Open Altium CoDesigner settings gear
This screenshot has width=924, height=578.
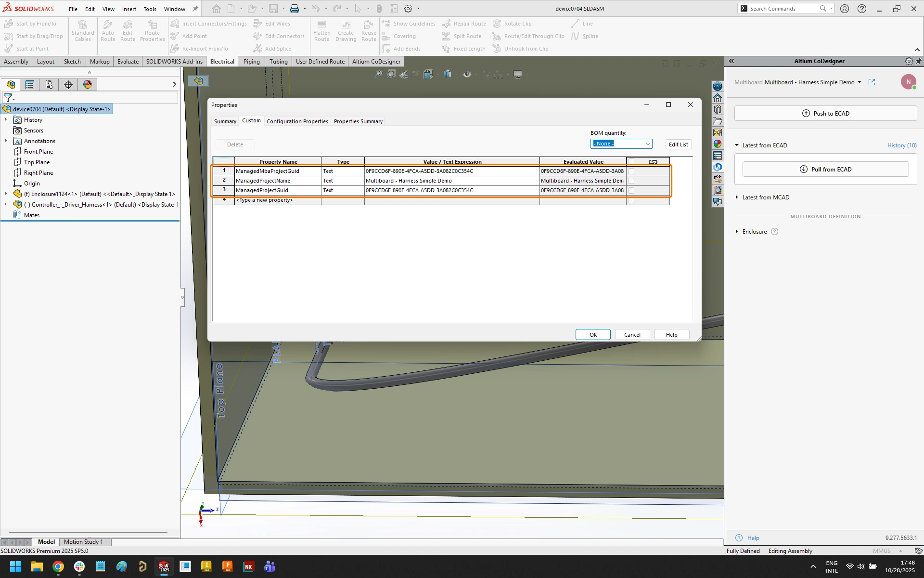[909, 61]
